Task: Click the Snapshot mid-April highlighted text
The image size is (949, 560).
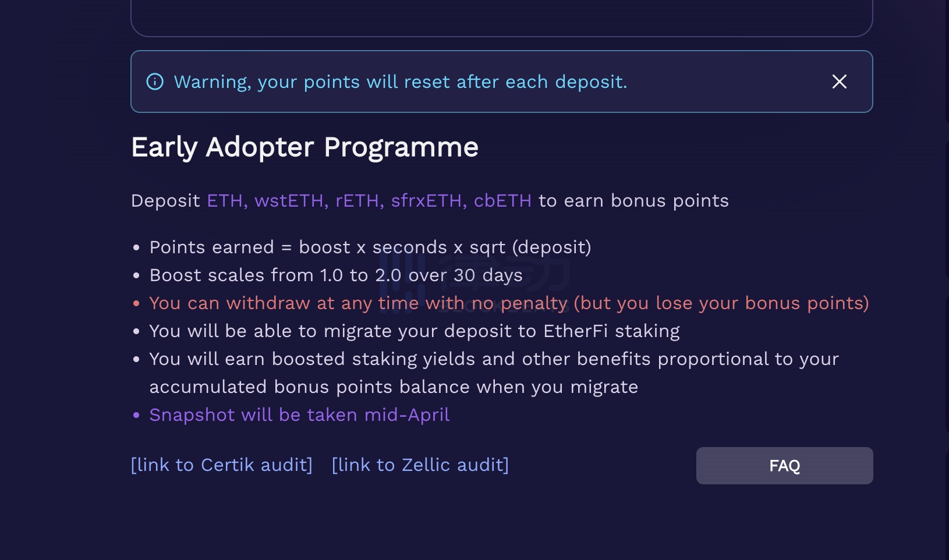Action: 299,414
